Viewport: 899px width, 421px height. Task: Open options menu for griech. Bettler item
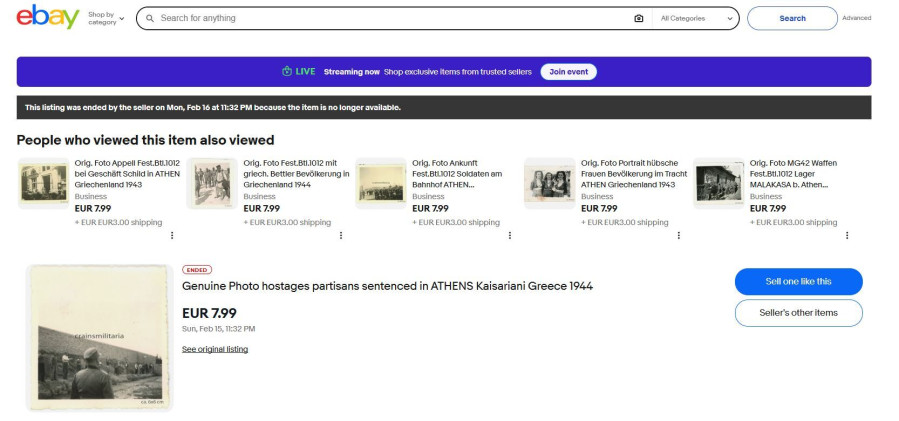tap(341, 236)
